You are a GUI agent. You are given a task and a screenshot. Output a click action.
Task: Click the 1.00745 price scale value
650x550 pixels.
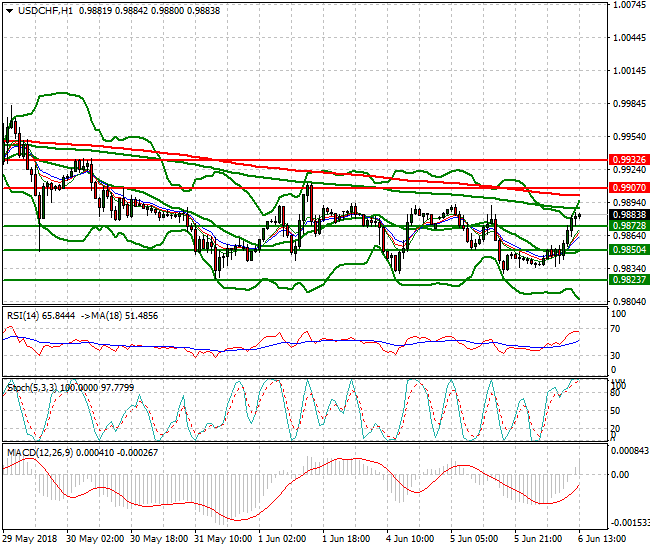630,5
